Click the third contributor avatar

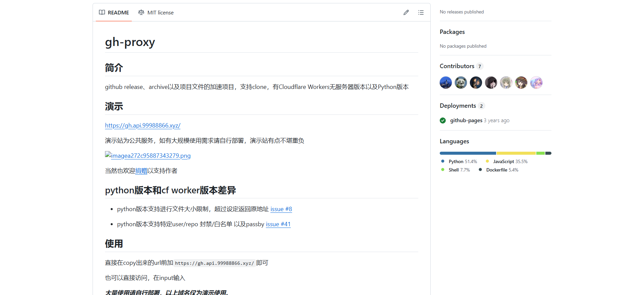pos(476,83)
